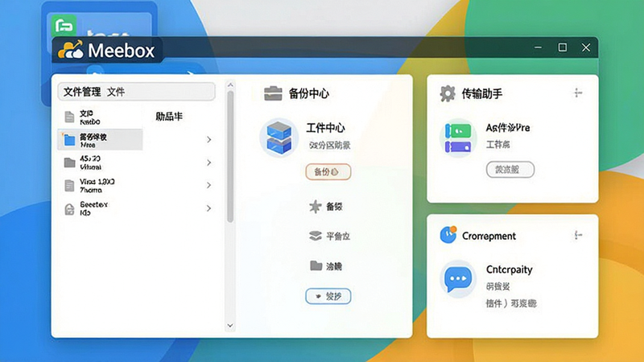Click the gray pill button in 传输助手 card
The height and width of the screenshot is (362, 644).
(x=510, y=169)
